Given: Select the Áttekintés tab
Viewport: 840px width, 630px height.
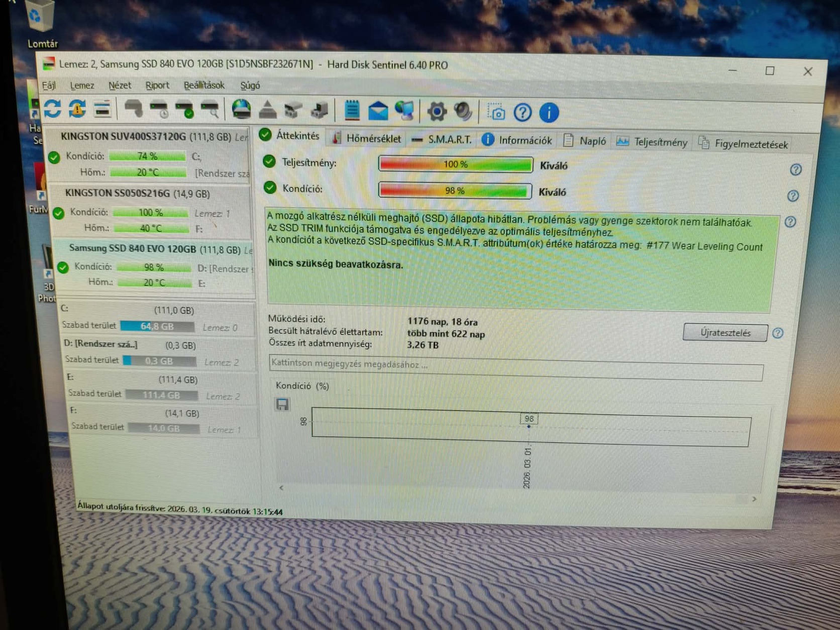Looking at the screenshot, I should pos(290,136).
